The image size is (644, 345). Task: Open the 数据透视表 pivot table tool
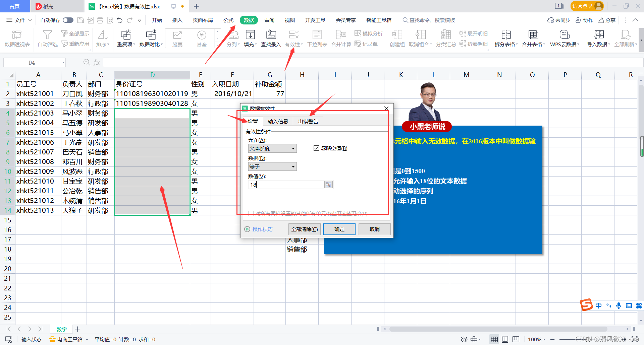click(x=17, y=38)
